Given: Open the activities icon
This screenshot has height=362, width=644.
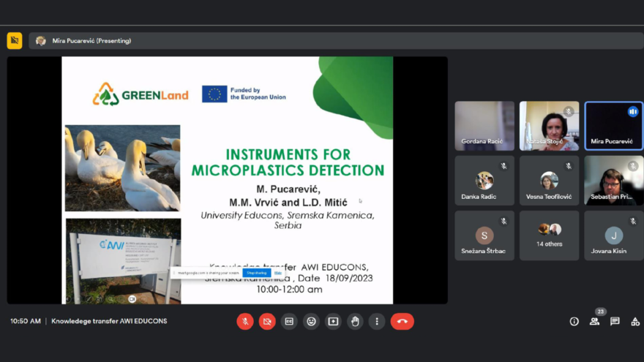Looking at the screenshot, I should 635,321.
